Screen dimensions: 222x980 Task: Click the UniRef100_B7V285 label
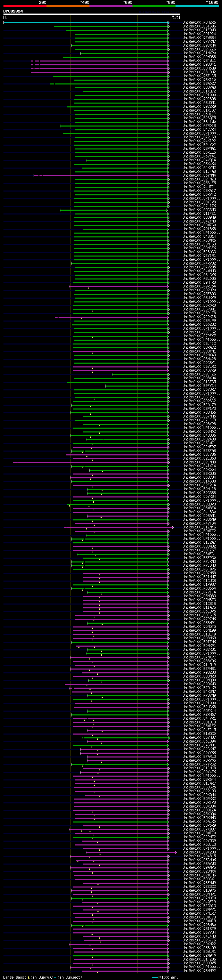click(x=199, y=267)
